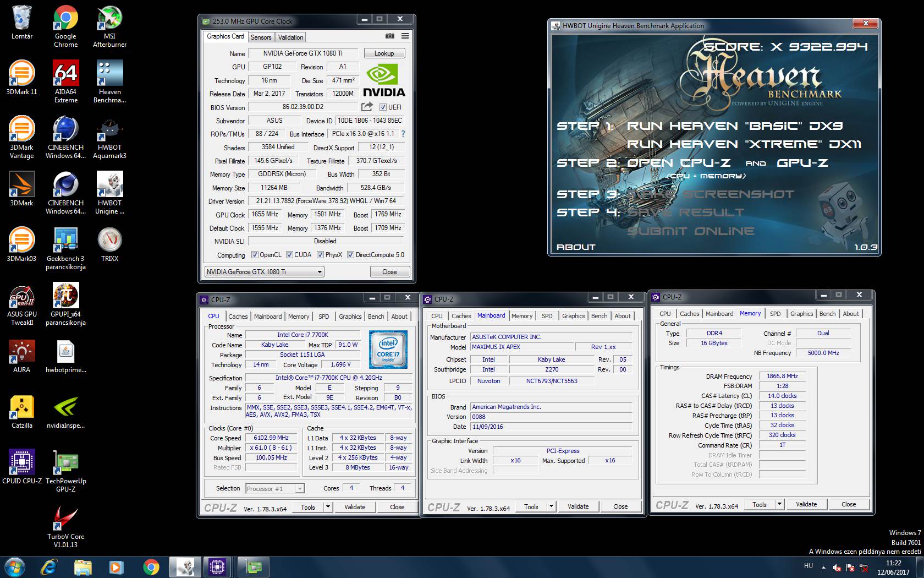
Task: Toggle the PhysX checkbox
Action: tap(320, 255)
